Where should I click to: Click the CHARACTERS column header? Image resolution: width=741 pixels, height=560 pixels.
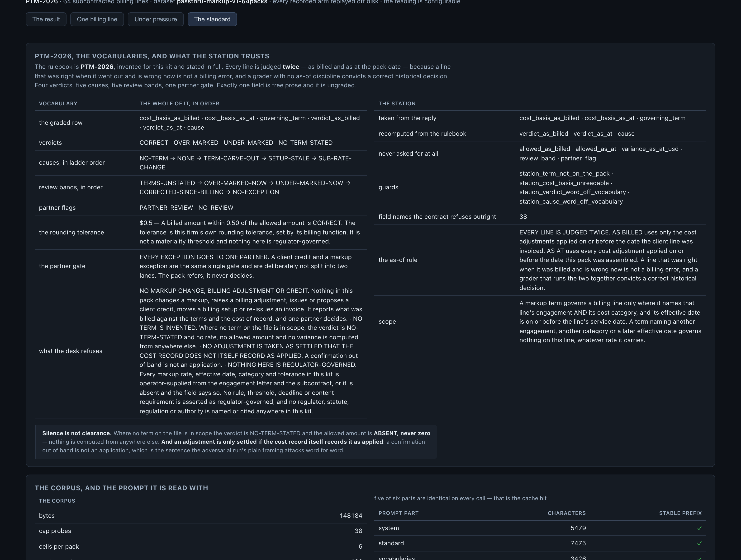click(566, 513)
